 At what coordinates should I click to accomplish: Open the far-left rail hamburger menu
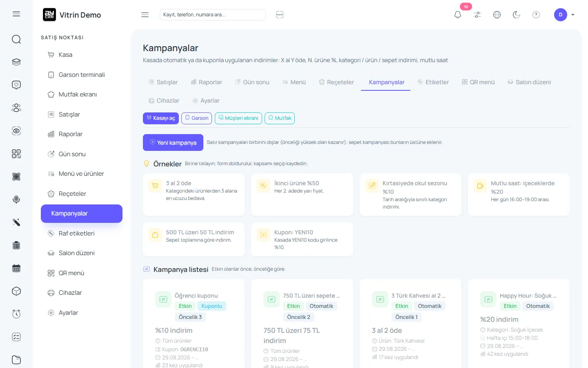click(16, 14)
